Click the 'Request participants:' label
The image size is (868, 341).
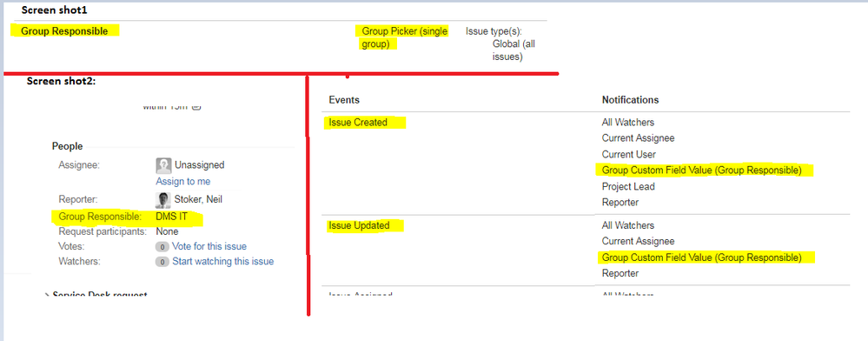point(103,231)
